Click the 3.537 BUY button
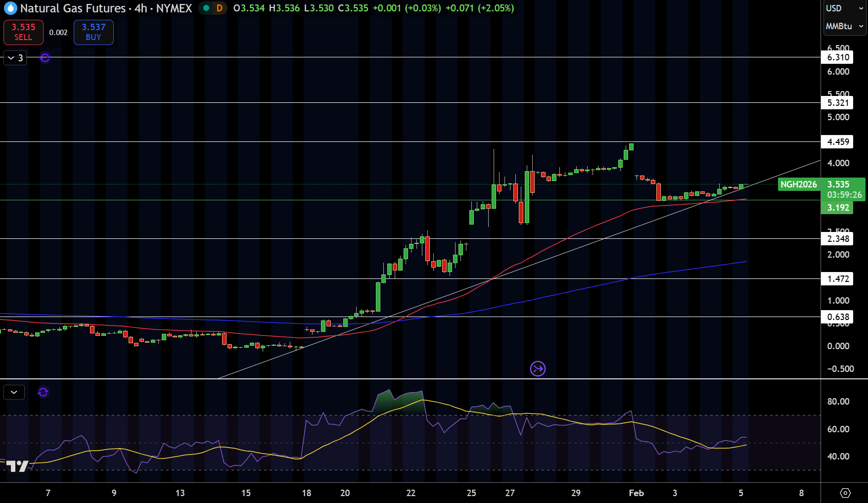The image size is (868, 503). (x=93, y=32)
